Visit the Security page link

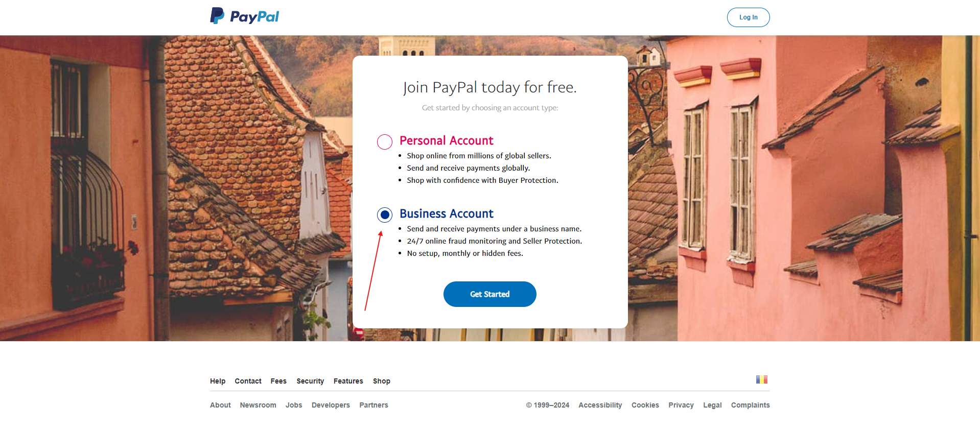[x=310, y=381]
